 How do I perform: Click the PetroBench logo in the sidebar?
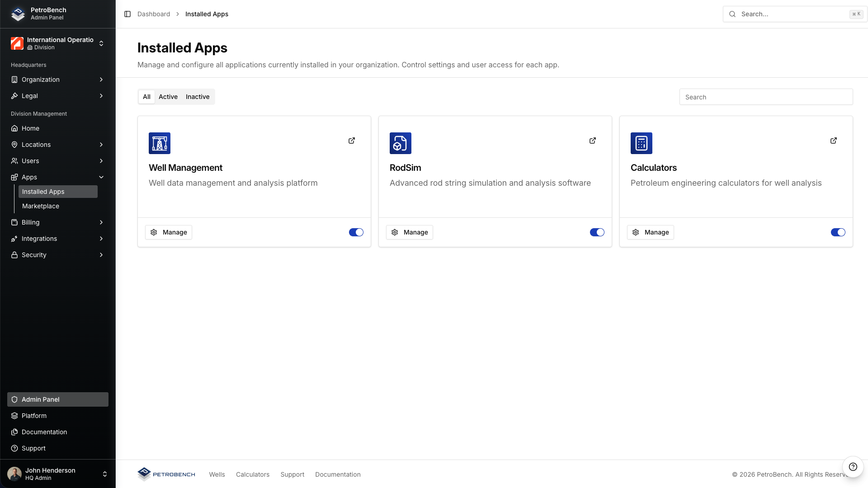coord(18,14)
